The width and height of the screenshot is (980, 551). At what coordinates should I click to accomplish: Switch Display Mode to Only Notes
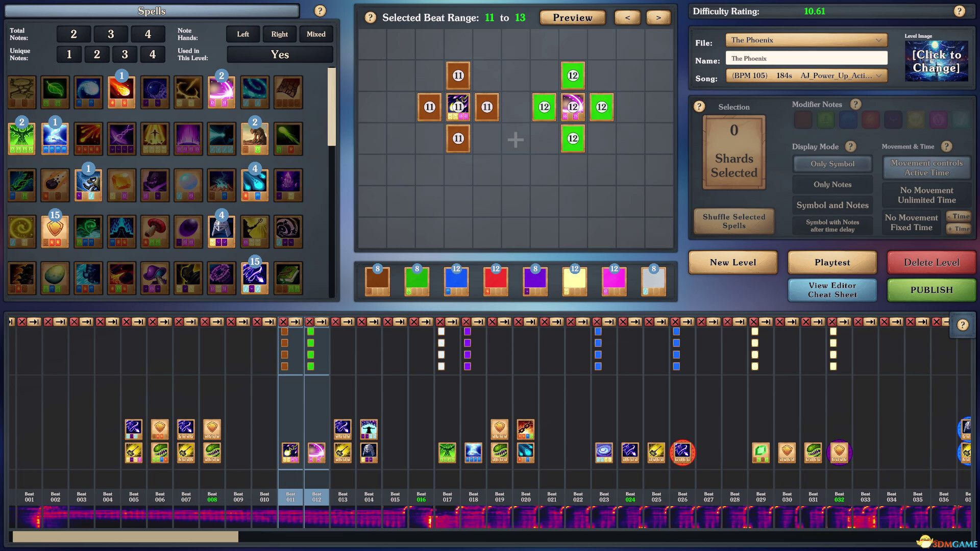coord(832,184)
